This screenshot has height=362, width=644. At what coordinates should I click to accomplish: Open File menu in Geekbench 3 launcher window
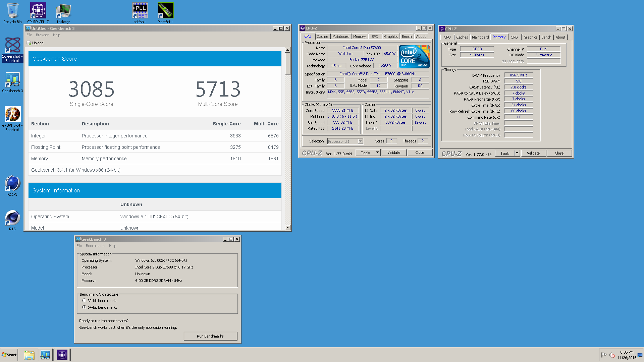coord(79,246)
